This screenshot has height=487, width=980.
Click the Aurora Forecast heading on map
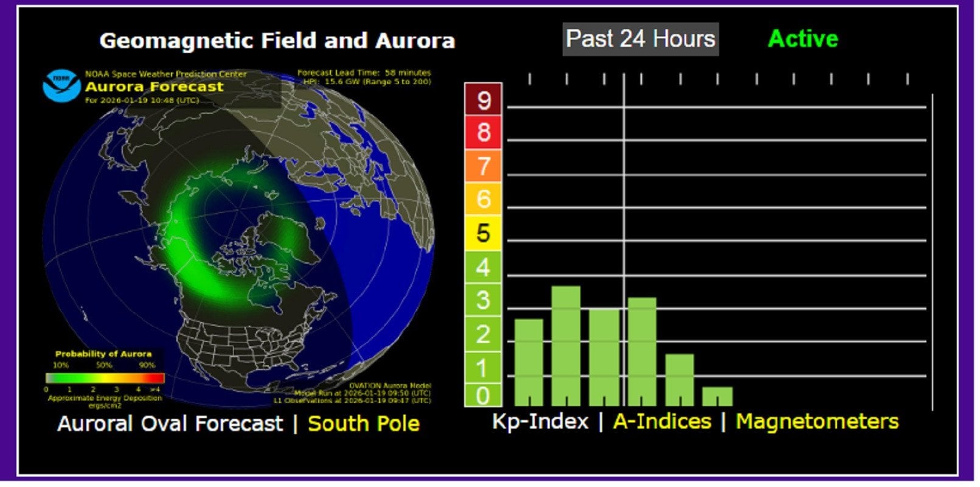pos(155,86)
